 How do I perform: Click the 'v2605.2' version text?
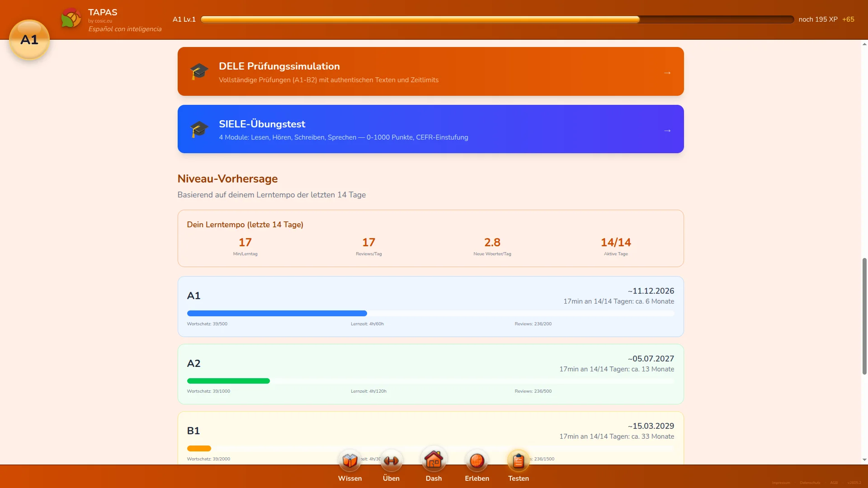click(x=854, y=483)
